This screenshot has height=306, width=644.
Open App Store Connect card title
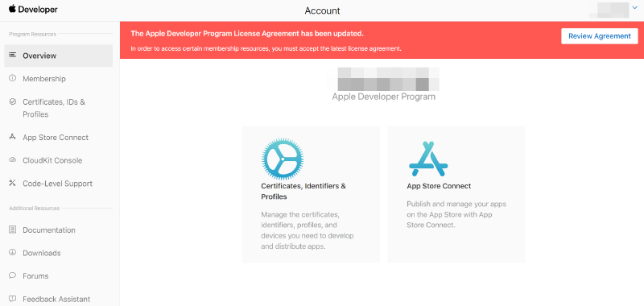[x=439, y=186]
